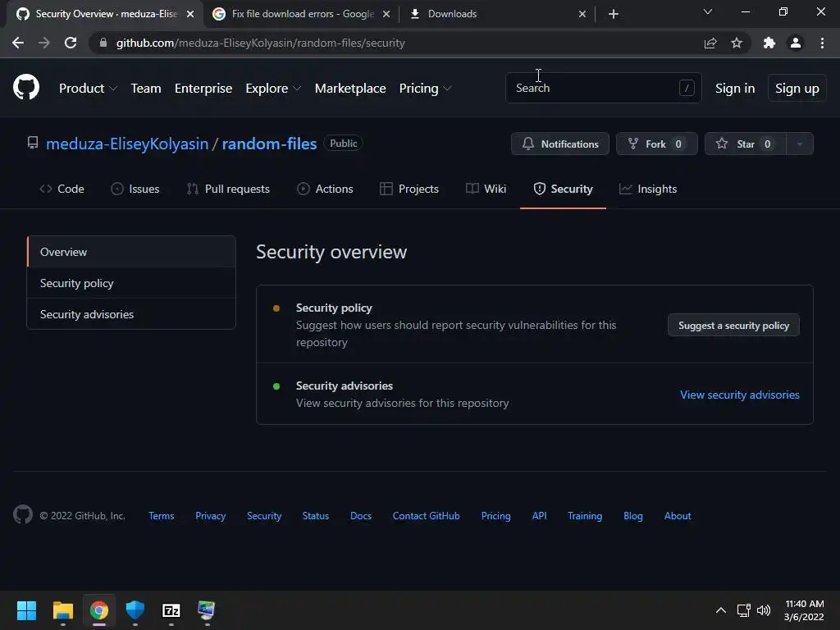Select Overview in the sidebar

point(131,252)
